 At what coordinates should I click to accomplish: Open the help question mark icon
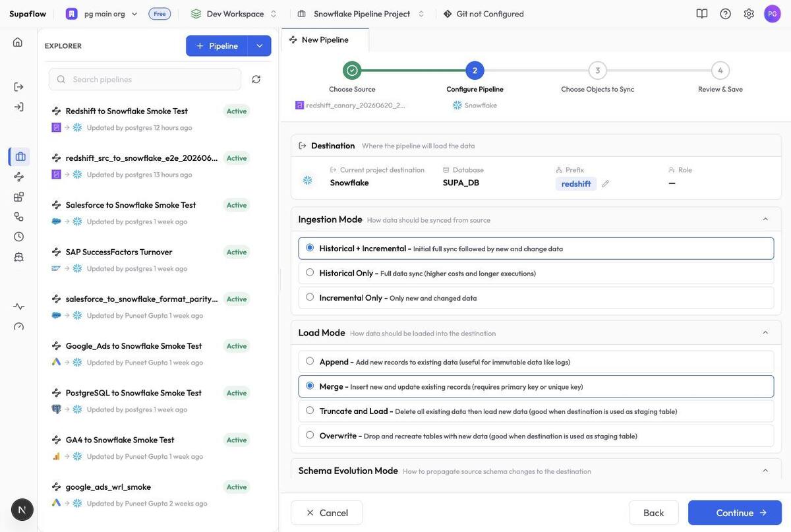(x=725, y=14)
